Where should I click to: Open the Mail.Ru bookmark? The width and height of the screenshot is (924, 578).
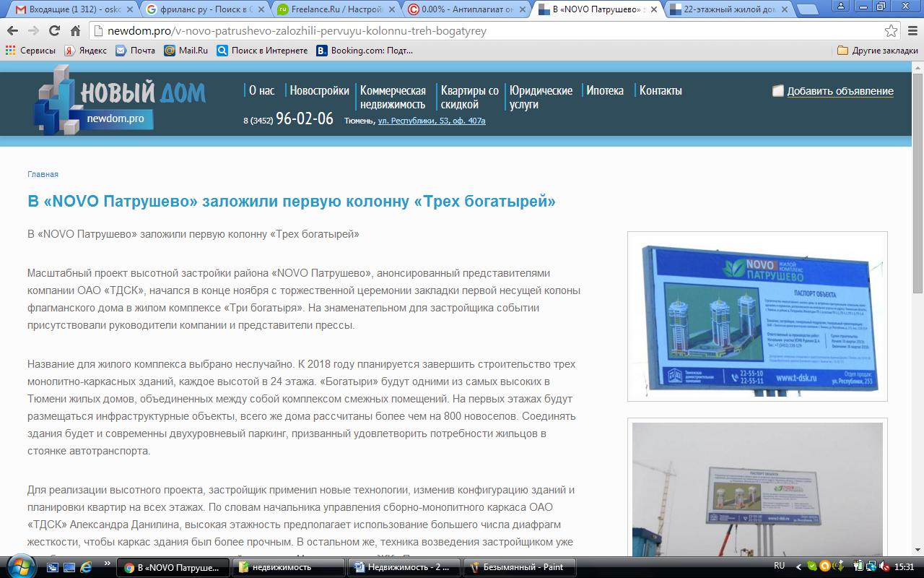[x=186, y=51]
